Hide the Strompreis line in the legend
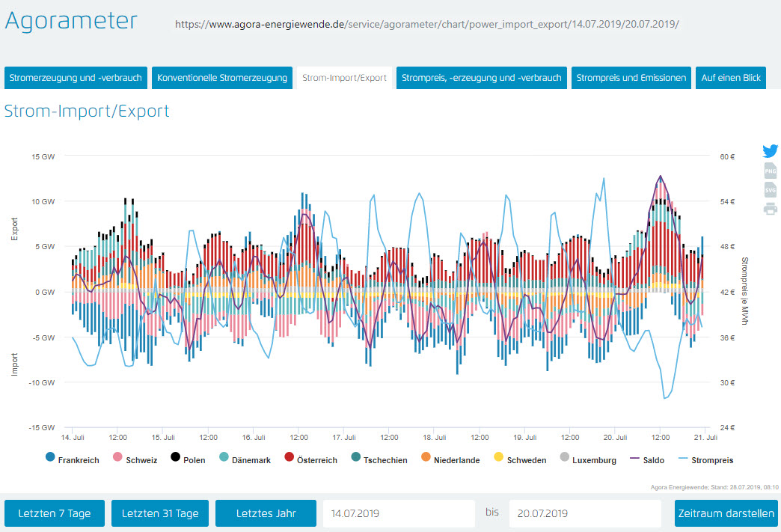The height and width of the screenshot is (532, 781). pos(705,459)
